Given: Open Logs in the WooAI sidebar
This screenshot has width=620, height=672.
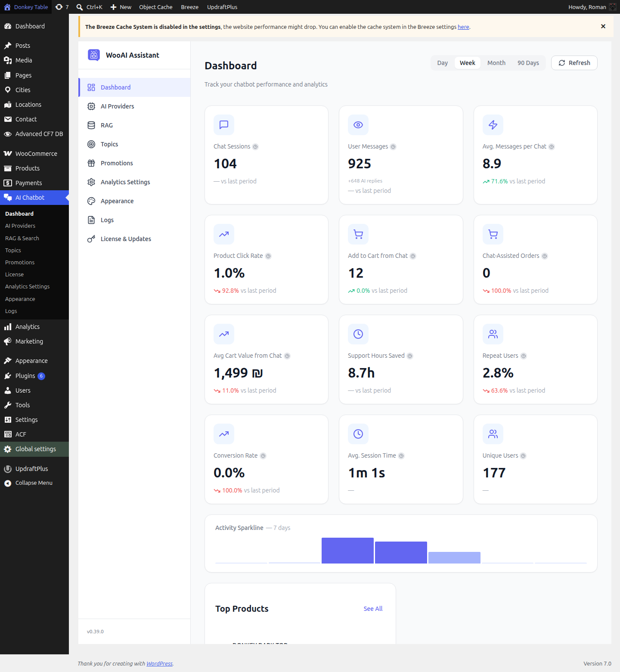Looking at the screenshot, I should tap(134, 220).
